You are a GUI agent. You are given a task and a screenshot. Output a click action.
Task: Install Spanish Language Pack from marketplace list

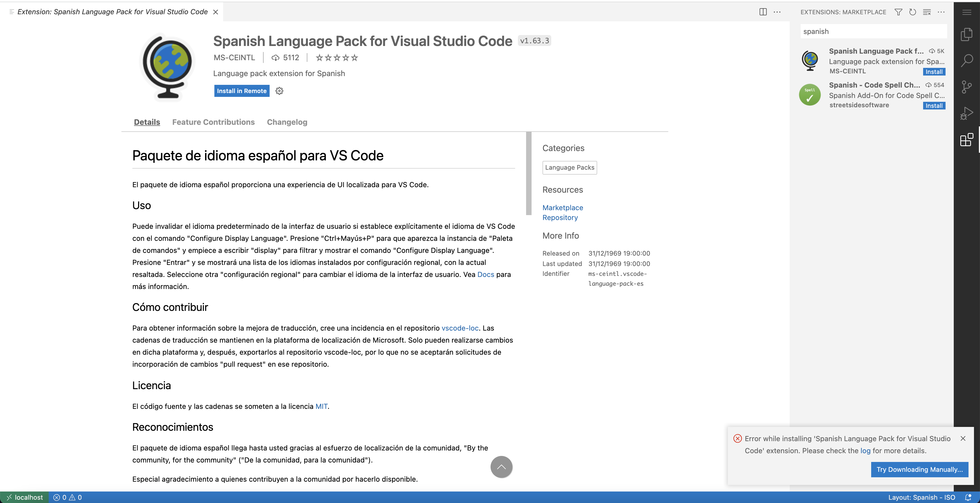pyautogui.click(x=934, y=72)
